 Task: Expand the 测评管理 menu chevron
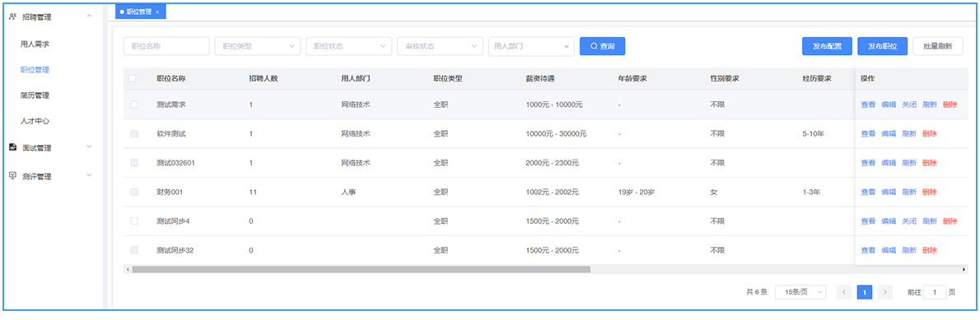point(89,175)
